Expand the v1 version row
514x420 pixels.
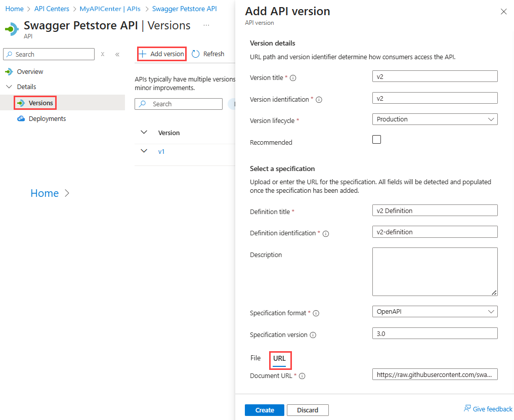coord(144,151)
